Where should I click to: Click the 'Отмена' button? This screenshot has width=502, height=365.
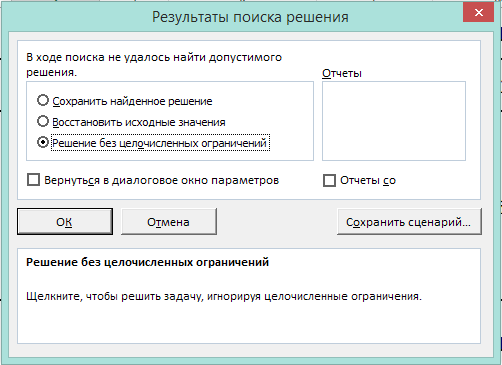coord(169,222)
